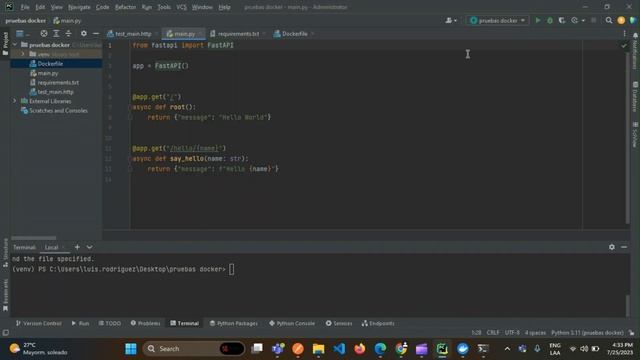Open Project view mode dropdown

[x=22, y=33]
